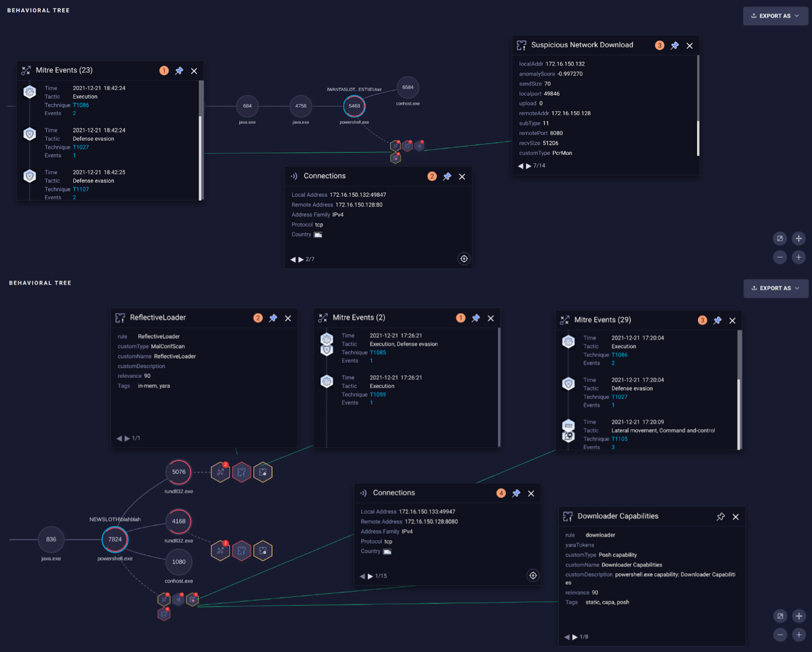Screen dimensions: 812x652
Task: Select rundll32.exe process node 5076
Action: click(x=178, y=472)
